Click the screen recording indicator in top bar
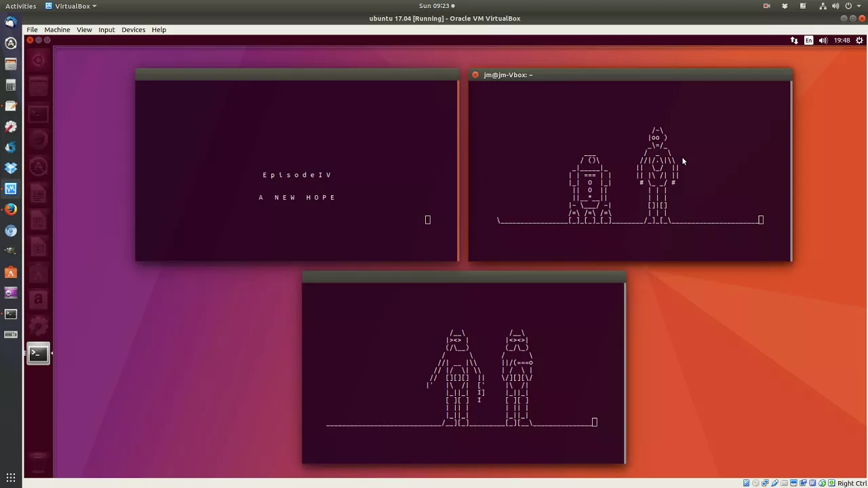Viewport: 868px width, 488px height. 766,6
